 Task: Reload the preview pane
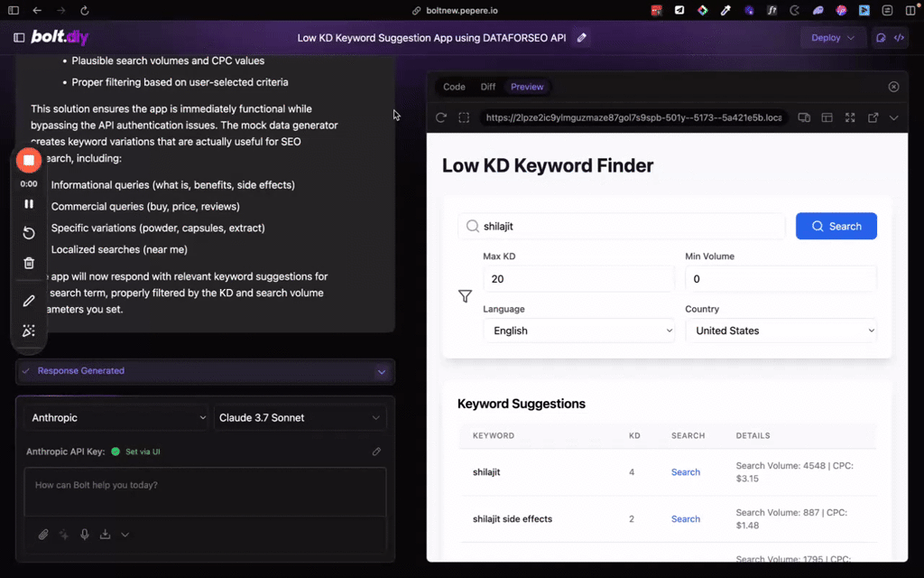[x=440, y=118]
